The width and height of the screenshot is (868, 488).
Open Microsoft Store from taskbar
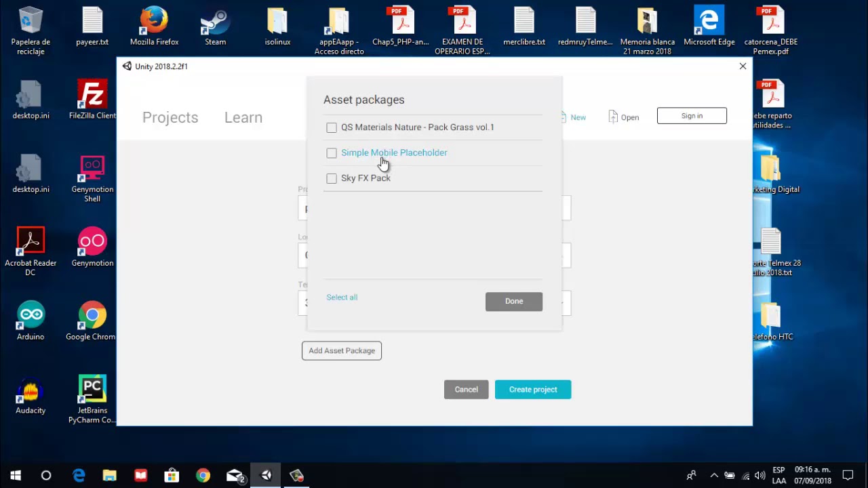point(172,475)
